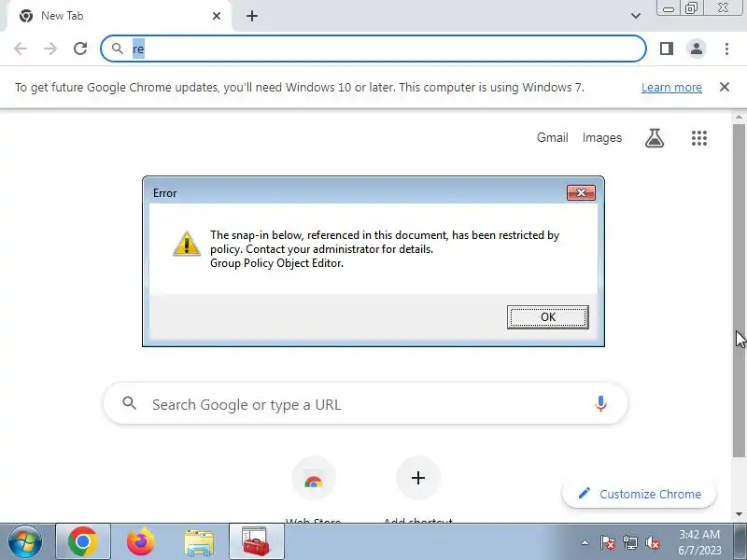Show hidden system tray icons

pos(585,542)
